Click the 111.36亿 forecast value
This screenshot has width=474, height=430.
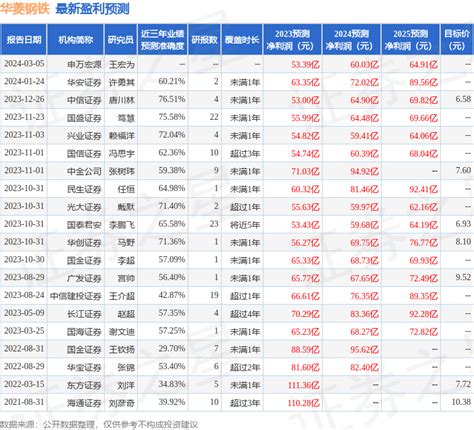(x=303, y=385)
